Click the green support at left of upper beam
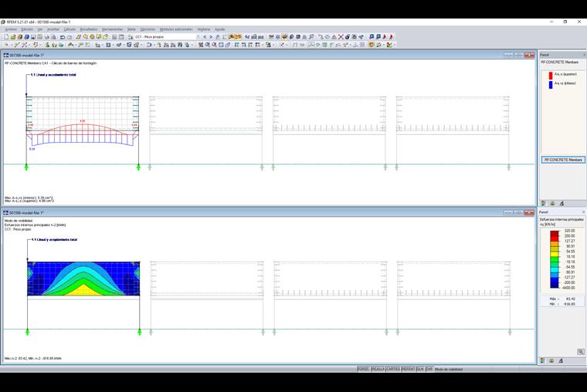The image size is (587, 392). tap(26, 167)
